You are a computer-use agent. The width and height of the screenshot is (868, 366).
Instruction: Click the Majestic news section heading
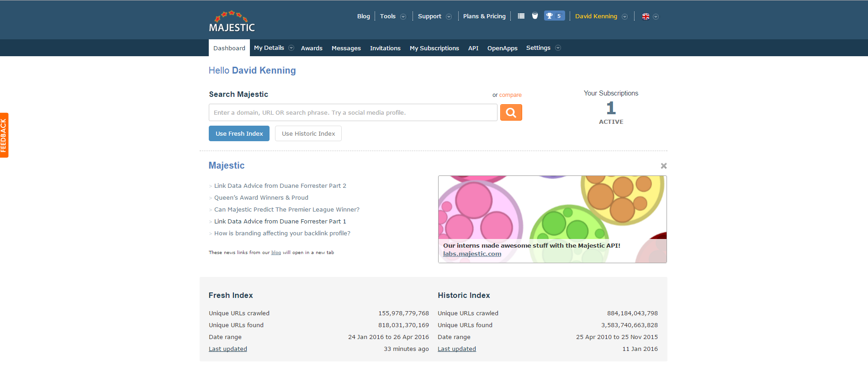[x=227, y=165]
